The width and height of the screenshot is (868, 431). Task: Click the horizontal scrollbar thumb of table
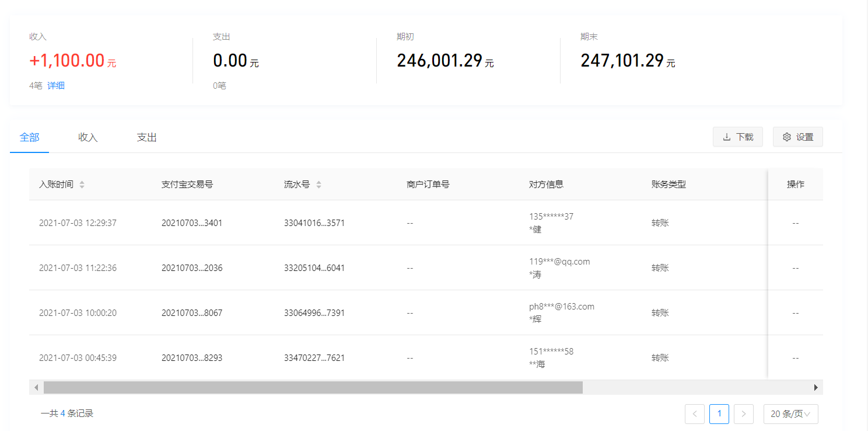coord(313,387)
